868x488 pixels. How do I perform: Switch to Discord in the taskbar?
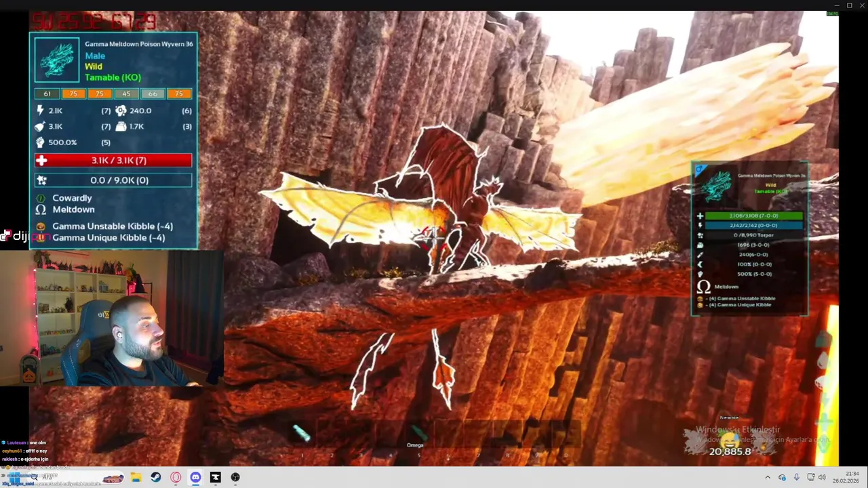coord(195,477)
